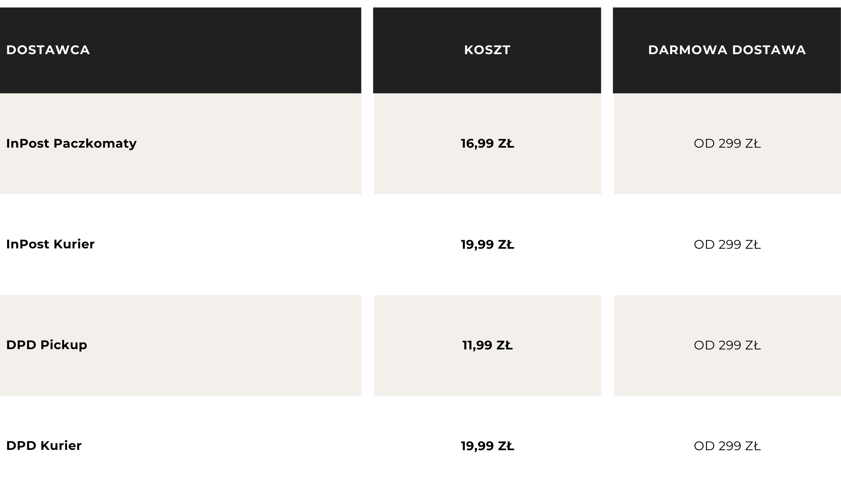Select the DPD Kurier row label
841x504 pixels.
pos(44,446)
